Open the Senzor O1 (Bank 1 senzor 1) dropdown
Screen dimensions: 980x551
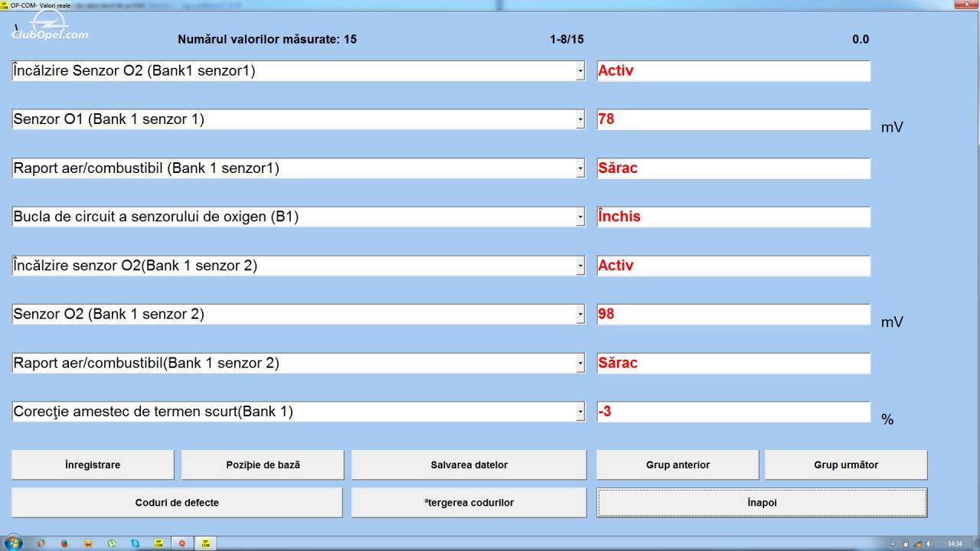tap(580, 119)
